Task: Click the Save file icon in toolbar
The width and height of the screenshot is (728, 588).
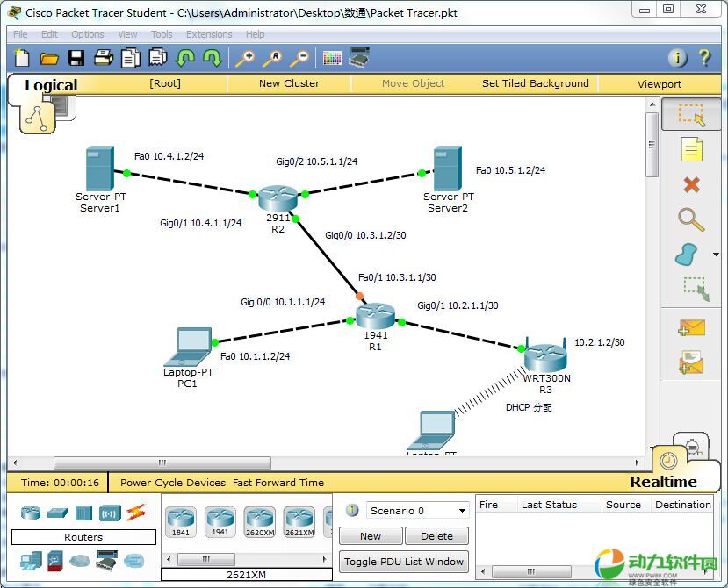Action: [x=76, y=58]
